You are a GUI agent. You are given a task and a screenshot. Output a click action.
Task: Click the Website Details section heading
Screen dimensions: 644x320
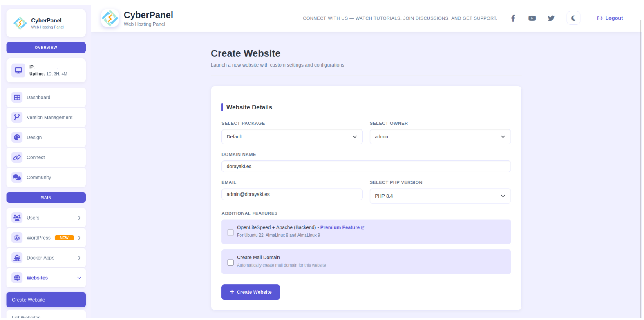[x=249, y=107]
